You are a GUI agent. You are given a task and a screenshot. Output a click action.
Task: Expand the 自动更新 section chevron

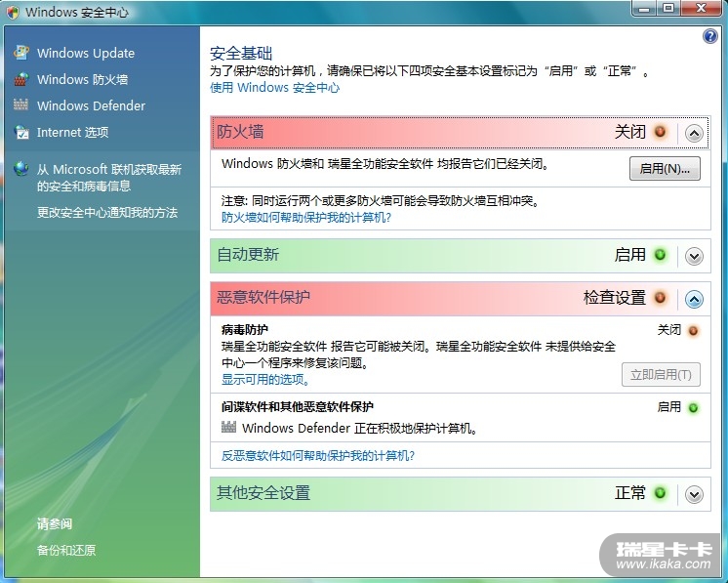click(694, 256)
